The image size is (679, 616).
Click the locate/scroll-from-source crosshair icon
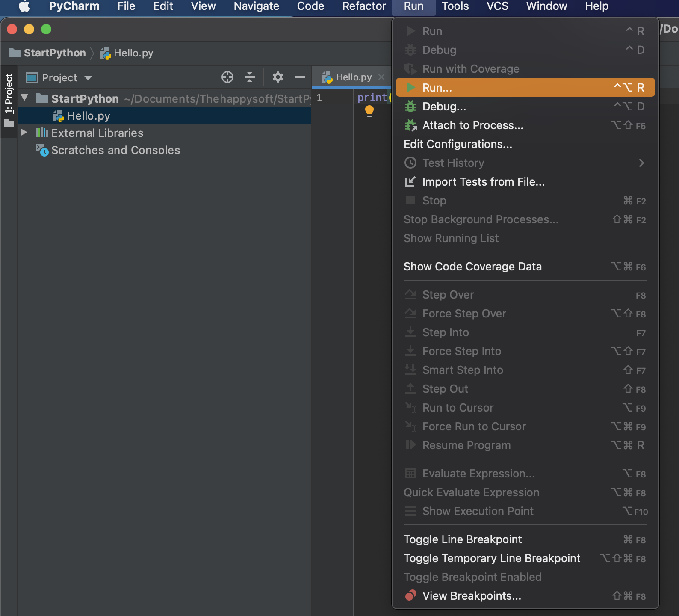click(227, 77)
